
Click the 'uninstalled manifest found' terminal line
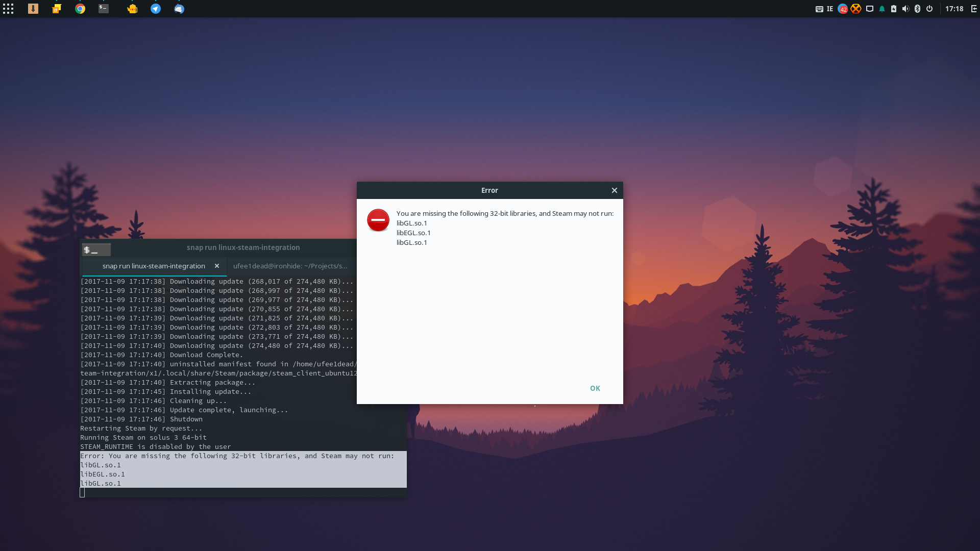tap(218, 364)
